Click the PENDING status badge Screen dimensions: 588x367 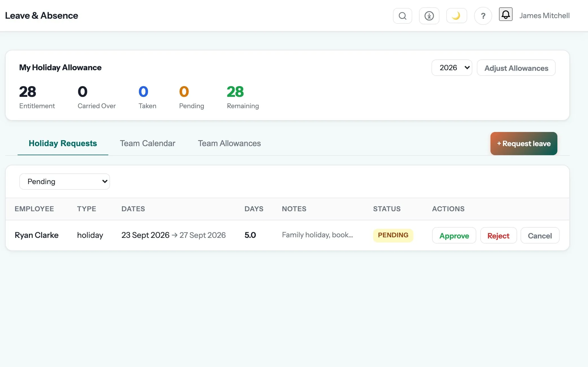pyautogui.click(x=393, y=235)
